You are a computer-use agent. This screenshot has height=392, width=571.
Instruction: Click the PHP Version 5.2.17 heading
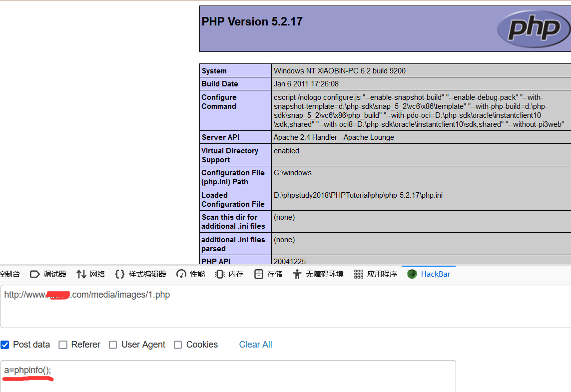(252, 21)
